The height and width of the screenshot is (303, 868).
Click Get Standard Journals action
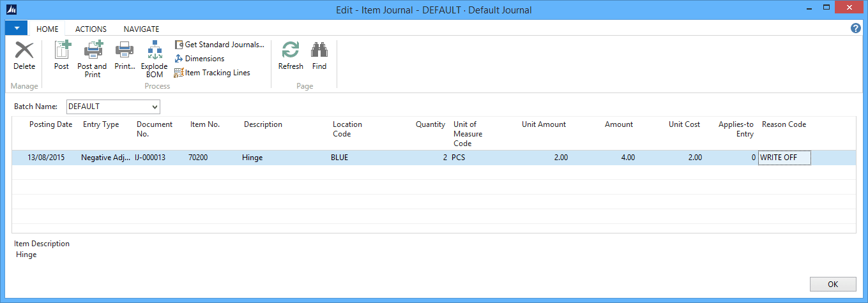pyautogui.click(x=219, y=45)
